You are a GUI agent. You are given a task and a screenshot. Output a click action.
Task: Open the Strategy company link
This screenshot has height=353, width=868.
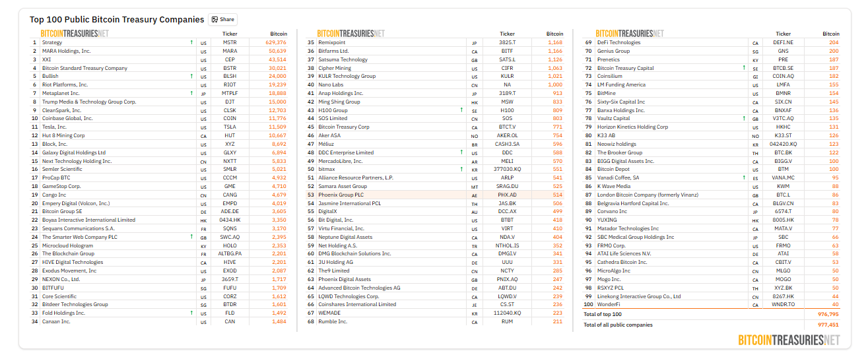point(52,42)
